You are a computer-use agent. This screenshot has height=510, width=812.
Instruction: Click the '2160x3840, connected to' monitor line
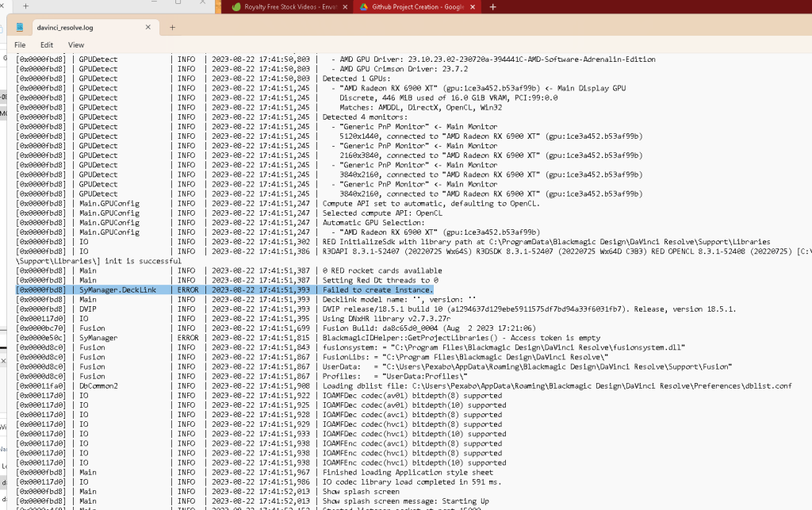click(x=491, y=155)
